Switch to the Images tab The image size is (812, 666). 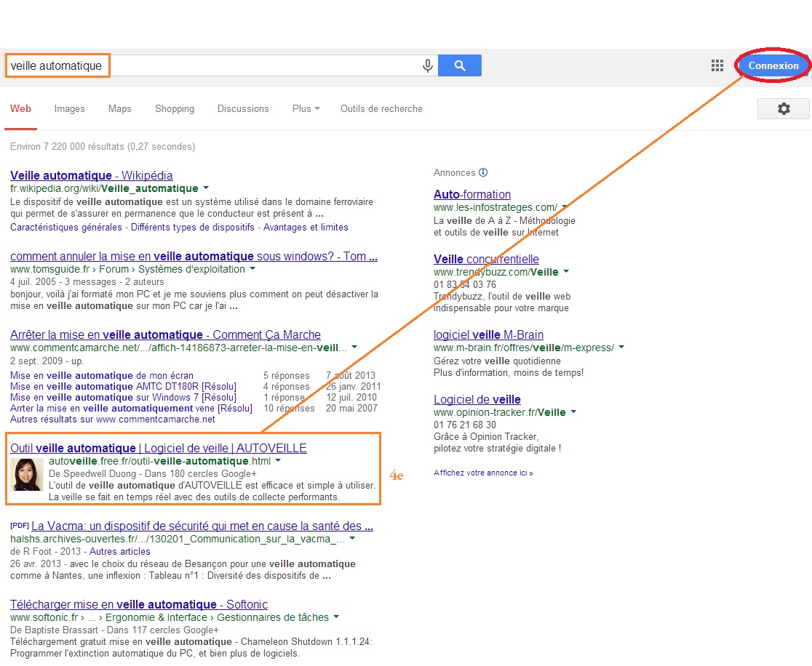click(70, 108)
